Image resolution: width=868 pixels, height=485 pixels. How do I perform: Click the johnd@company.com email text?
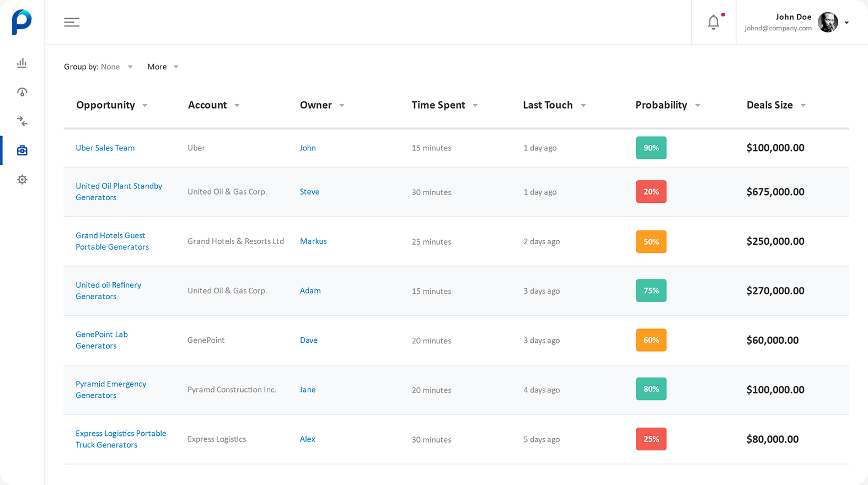pyautogui.click(x=778, y=28)
